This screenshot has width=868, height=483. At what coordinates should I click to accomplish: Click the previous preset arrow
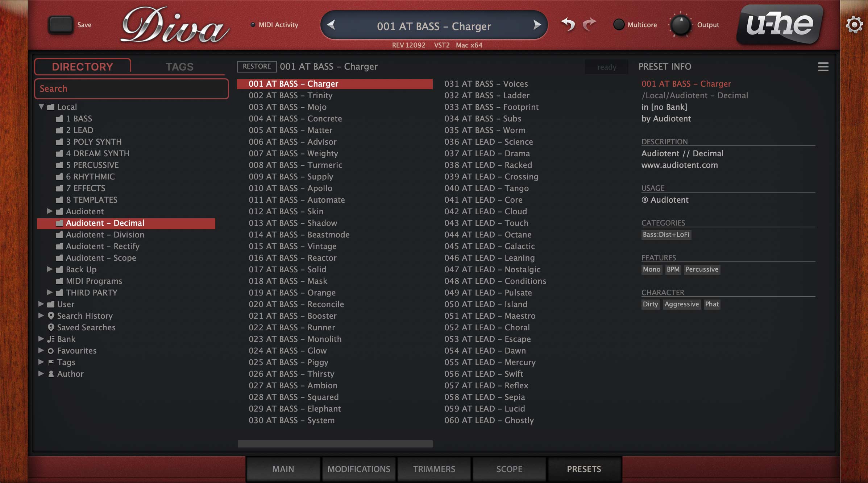[x=331, y=25]
